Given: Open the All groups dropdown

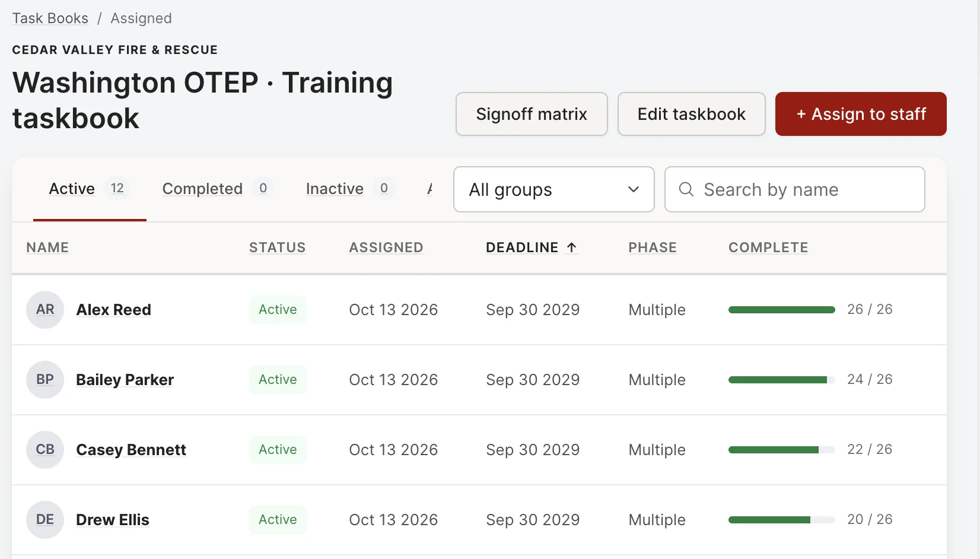Looking at the screenshot, I should pyautogui.click(x=554, y=189).
